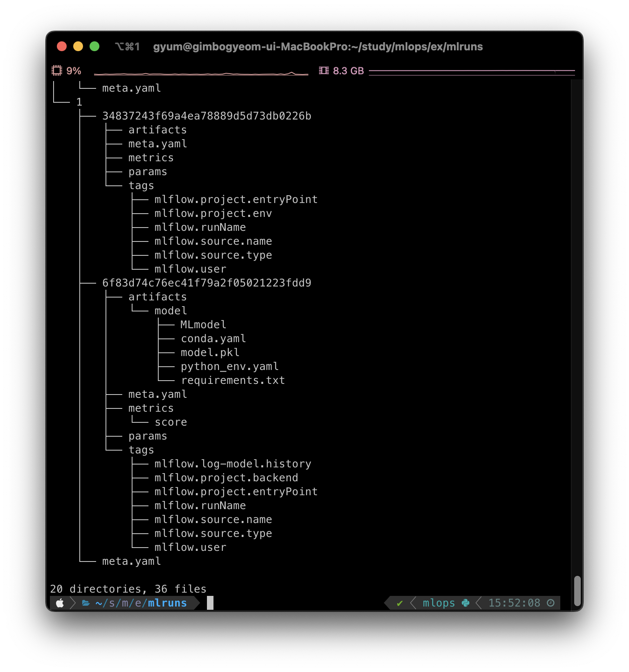
Task: Click the conda.yaml file
Action: [x=213, y=338]
